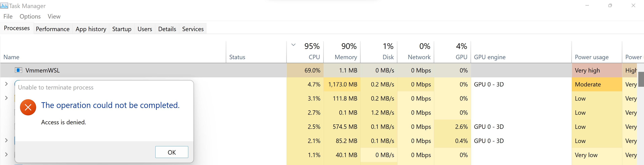Open the Options menu
Image resolution: width=644 pixels, height=165 pixels.
pos(30,16)
